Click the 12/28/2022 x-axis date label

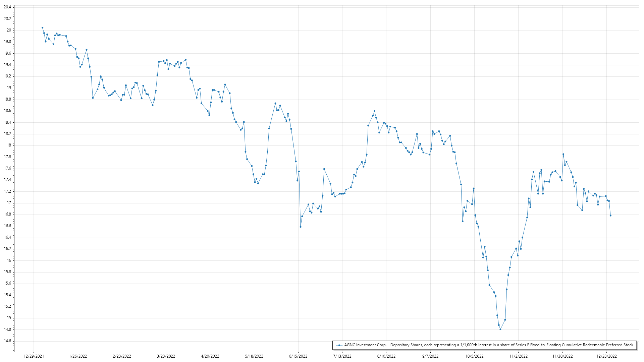coord(606,356)
